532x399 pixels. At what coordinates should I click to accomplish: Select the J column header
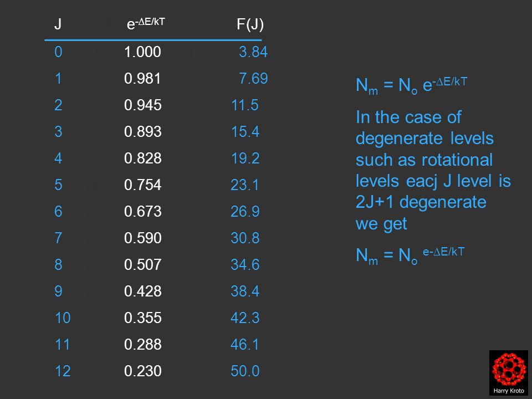58,24
